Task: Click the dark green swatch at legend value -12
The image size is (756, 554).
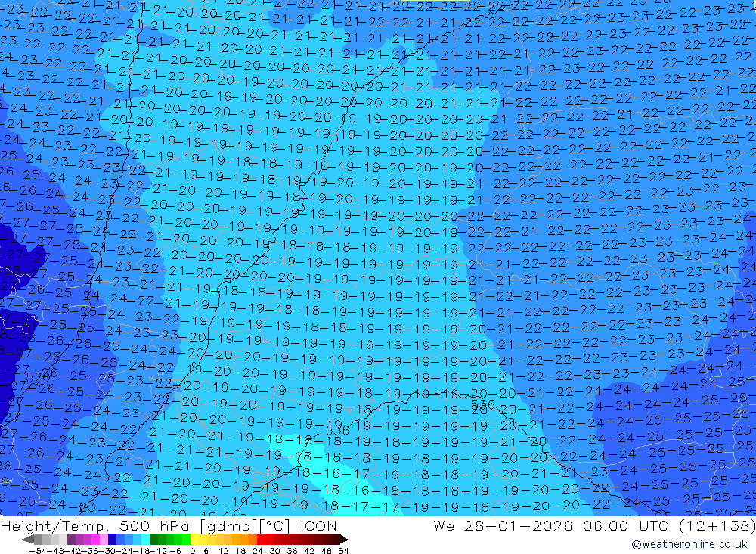Action: (x=153, y=539)
